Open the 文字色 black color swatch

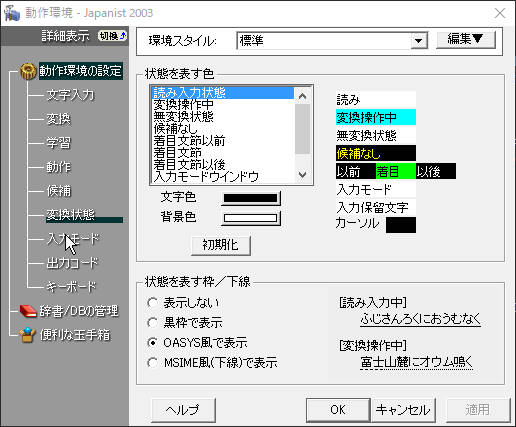(x=251, y=198)
